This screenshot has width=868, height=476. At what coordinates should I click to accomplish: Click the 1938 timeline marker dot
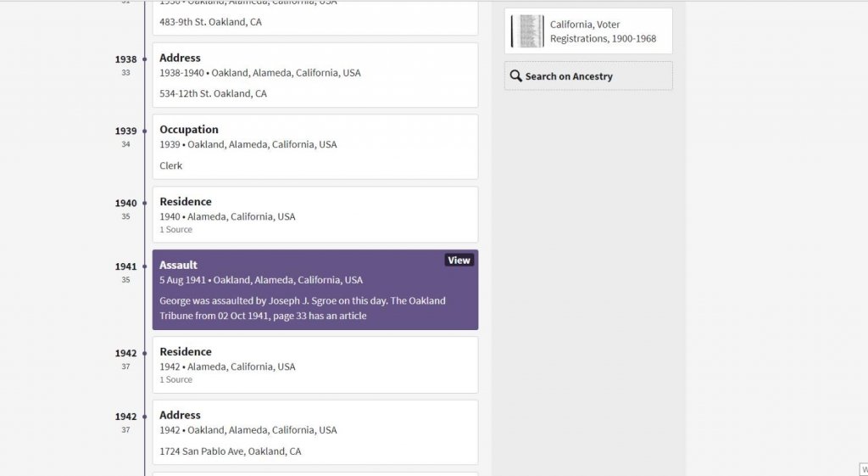pos(145,59)
